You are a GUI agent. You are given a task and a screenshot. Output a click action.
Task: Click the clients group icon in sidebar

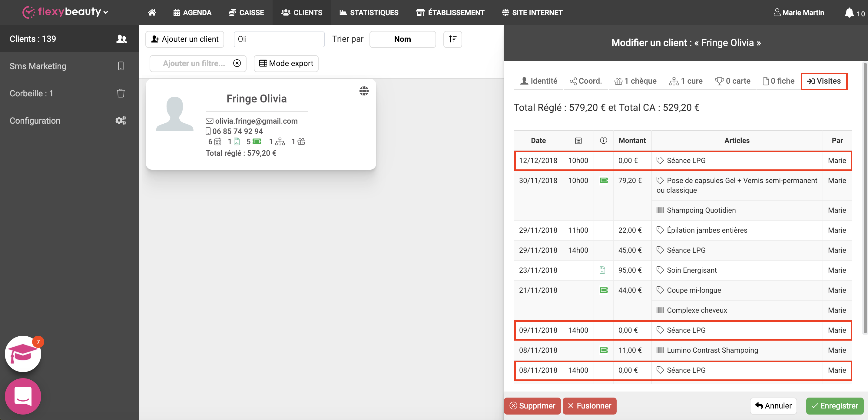pos(121,39)
